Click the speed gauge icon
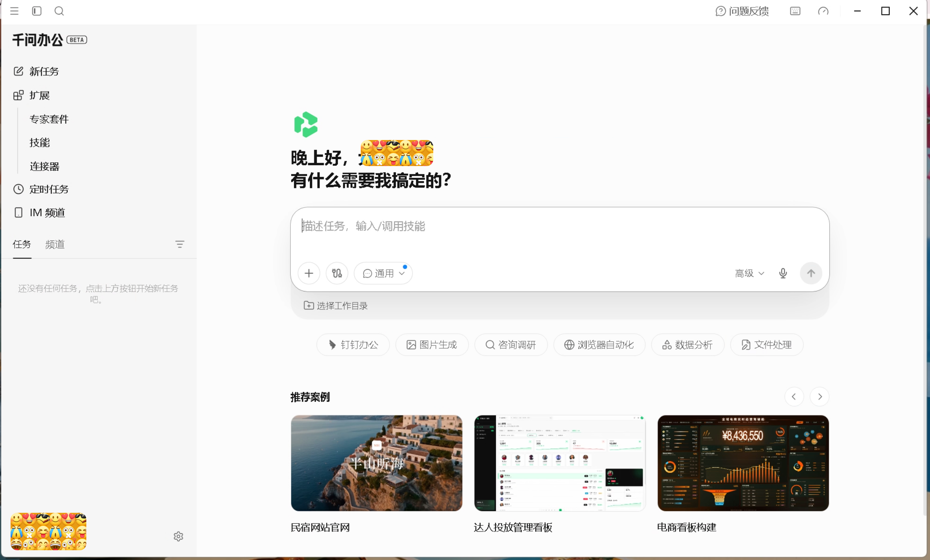 click(823, 11)
